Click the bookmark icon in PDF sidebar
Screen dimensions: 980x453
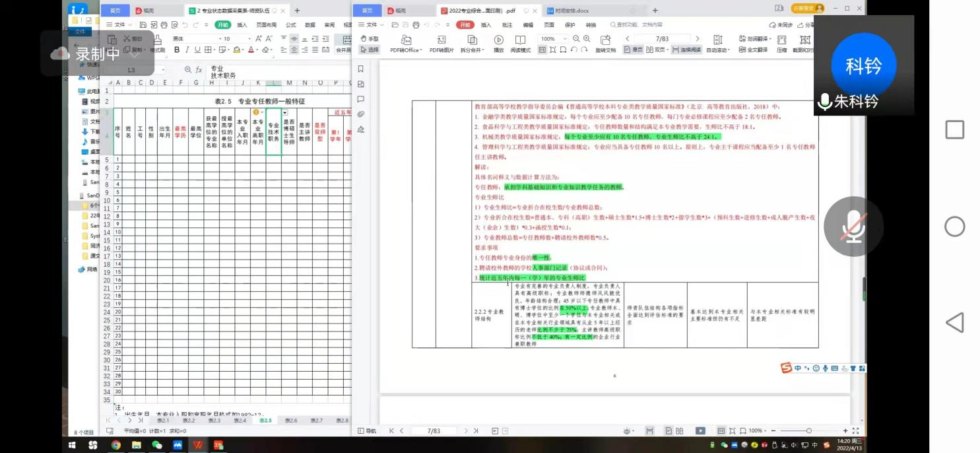click(361, 69)
